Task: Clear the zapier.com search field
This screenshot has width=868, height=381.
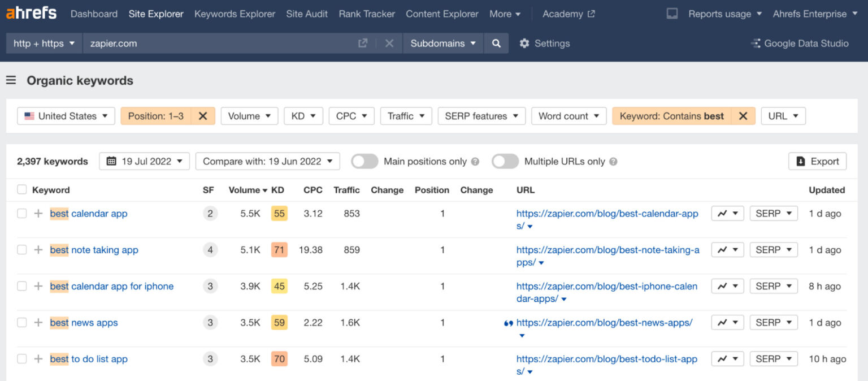Action: pyautogui.click(x=389, y=43)
